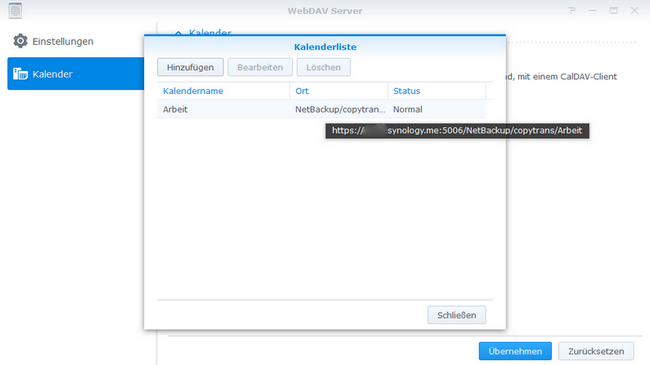The width and height of the screenshot is (650, 365).
Task: Collapse the Kalender section chevron
Action: tap(178, 32)
